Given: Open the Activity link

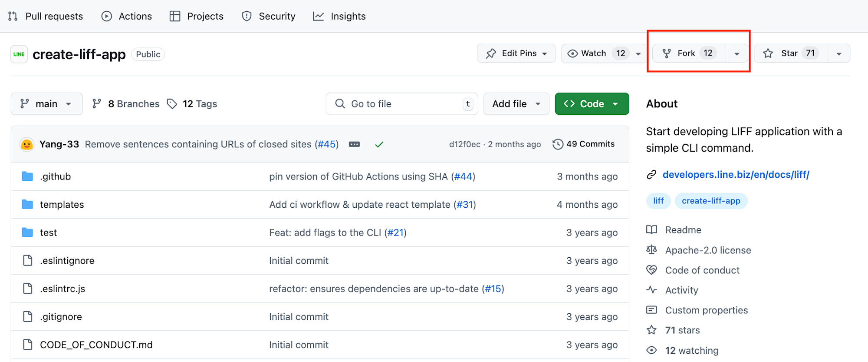Looking at the screenshot, I should (x=681, y=290).
